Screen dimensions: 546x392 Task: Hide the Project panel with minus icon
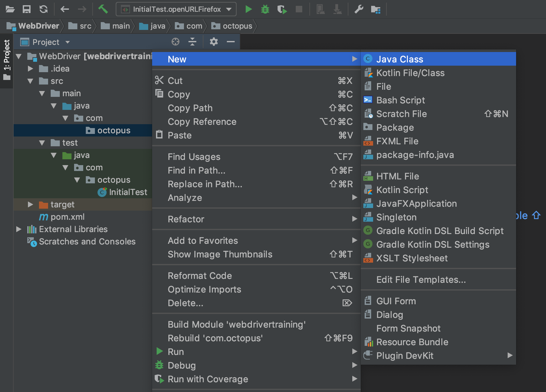point(231,42)
